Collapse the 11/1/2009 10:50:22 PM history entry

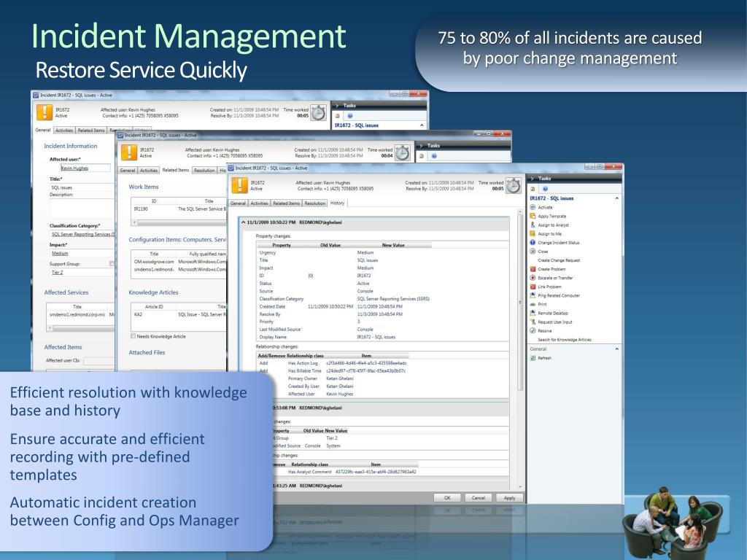tap(244, 222)
